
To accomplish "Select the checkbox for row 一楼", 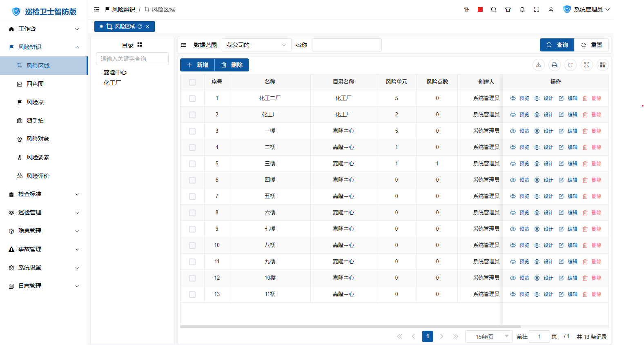I will [192, 131].
